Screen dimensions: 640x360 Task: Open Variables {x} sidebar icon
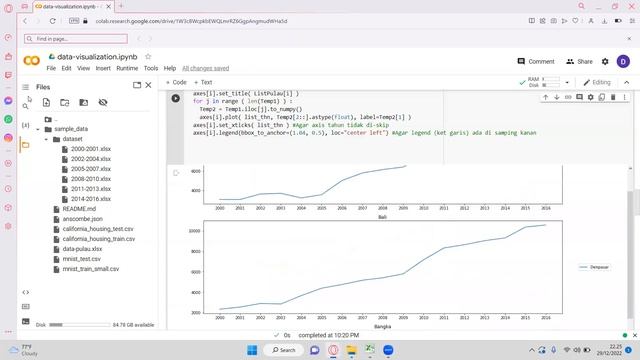25,125
